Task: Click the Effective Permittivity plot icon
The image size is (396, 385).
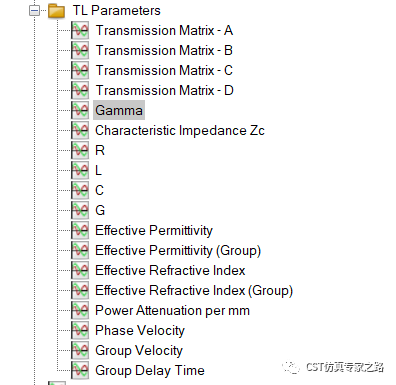Action: click(x=80, y=230)
